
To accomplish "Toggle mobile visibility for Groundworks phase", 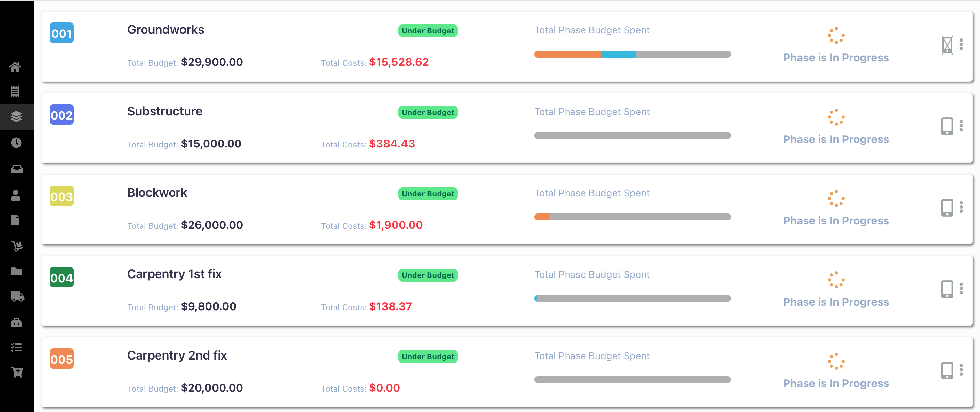I will pyautogui.click(x=947, y=45).
